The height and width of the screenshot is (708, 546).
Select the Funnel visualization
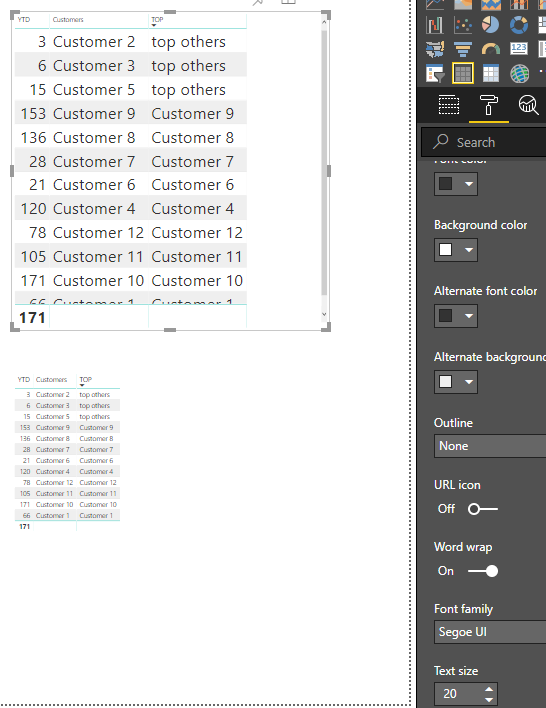463,49
